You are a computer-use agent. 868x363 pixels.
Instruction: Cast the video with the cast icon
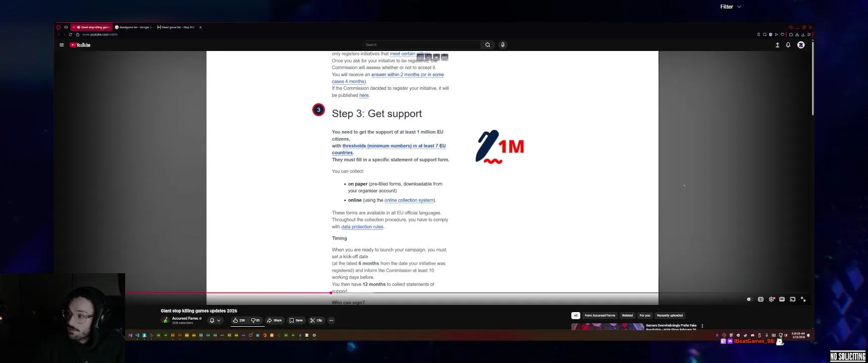pyautogui.click(x=792, y=299)
